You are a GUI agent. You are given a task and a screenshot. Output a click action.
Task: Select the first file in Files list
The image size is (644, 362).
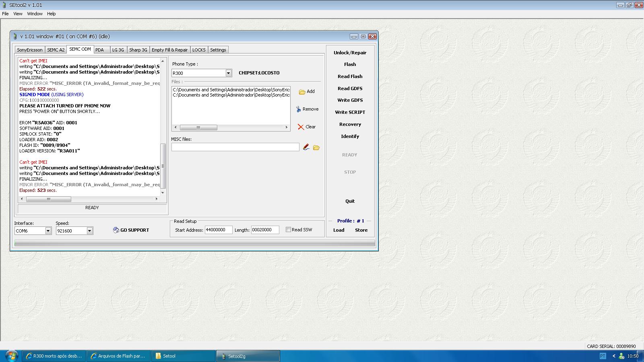(x=231, y=90)
